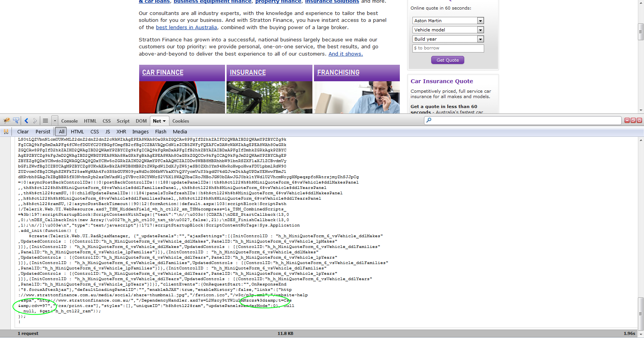Click the car wheel thumbnail image
The width and height of the screenshot is (644, 338).
(182, 97)
